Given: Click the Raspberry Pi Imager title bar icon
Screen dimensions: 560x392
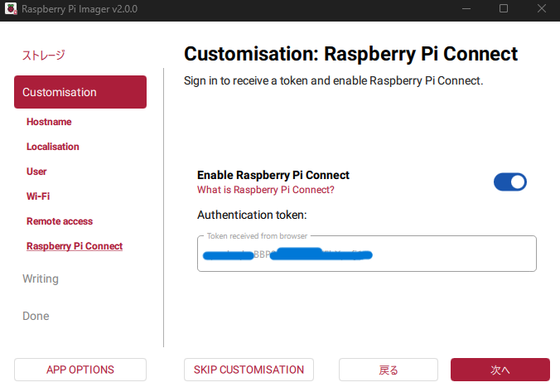Looking at the screenshot, I should (x=12, y=9).
